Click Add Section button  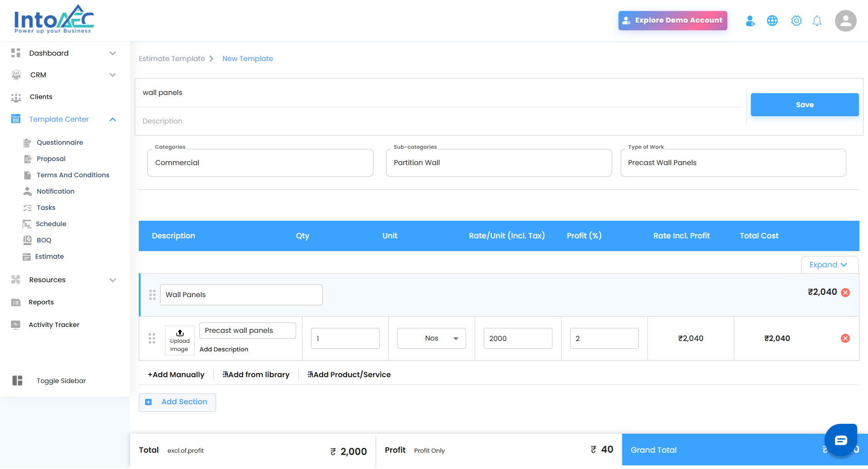tap(177, 403)
